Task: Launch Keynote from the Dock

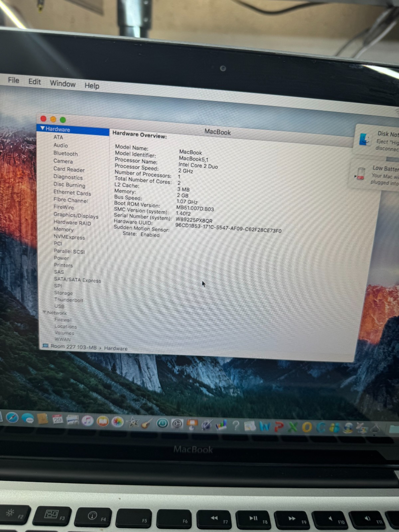Action: (x=192, y=425)
